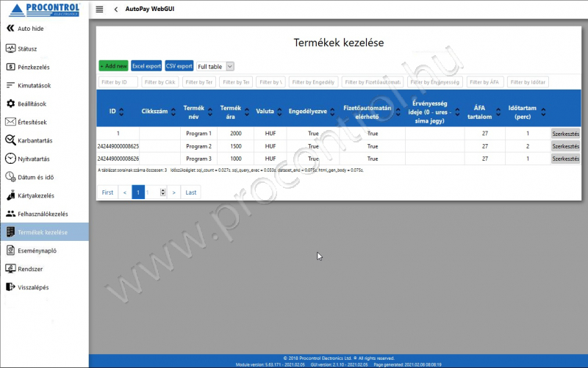The width and height of the screenshot is (588, 368).
Task: Go to Last page
Action: pos(191,192)
